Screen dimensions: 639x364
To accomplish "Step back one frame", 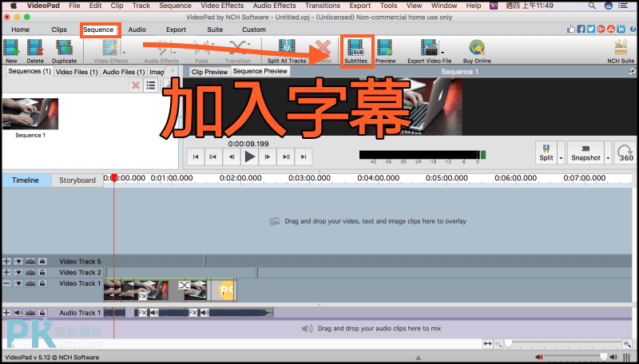I will pos(232,157).
